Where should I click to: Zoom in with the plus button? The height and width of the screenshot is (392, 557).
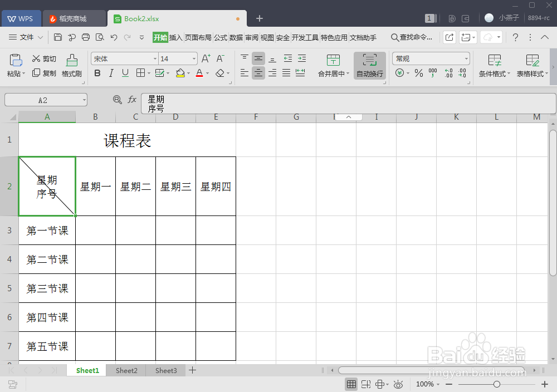(x=545, y=384)
